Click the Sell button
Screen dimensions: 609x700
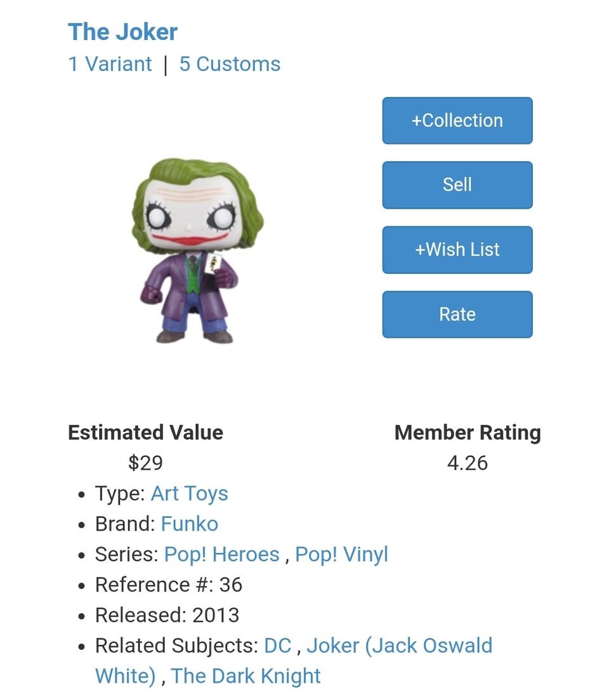tap(457, 185)
